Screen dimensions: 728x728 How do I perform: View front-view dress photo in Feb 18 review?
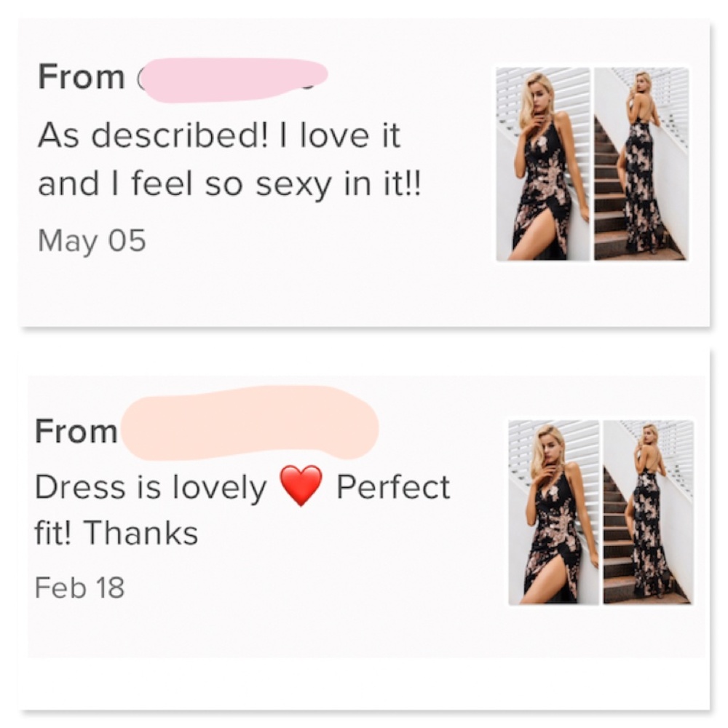point(553,512)
